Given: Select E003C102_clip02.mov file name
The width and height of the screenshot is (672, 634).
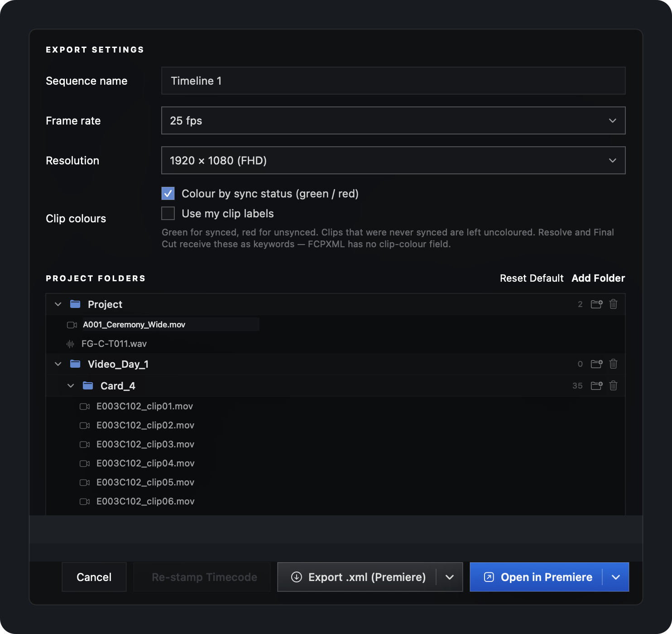Looking at the screenshot, I should [145, 425].
